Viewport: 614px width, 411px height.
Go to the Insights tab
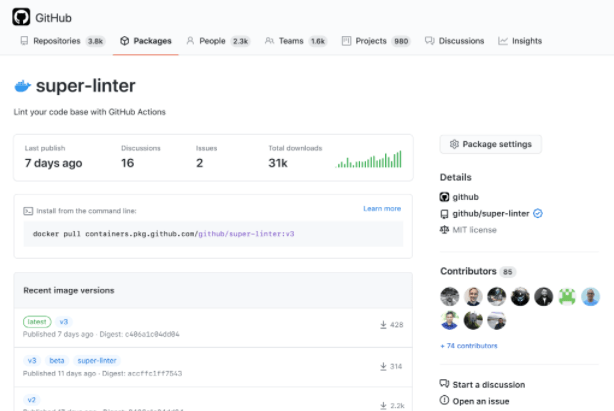(520, 41)
